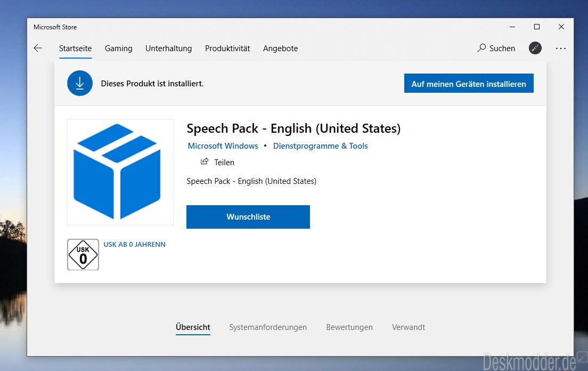Image resolution: width=588 pixels, height=371 pixels.
Task: Add to Wunschliste button
Action: click(x=248, y=217)
